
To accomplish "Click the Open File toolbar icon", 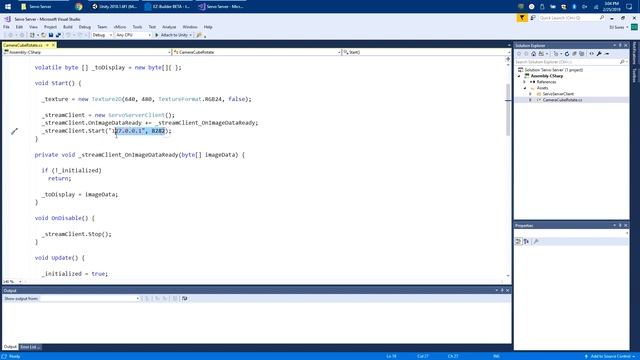I will coord(43,36).
